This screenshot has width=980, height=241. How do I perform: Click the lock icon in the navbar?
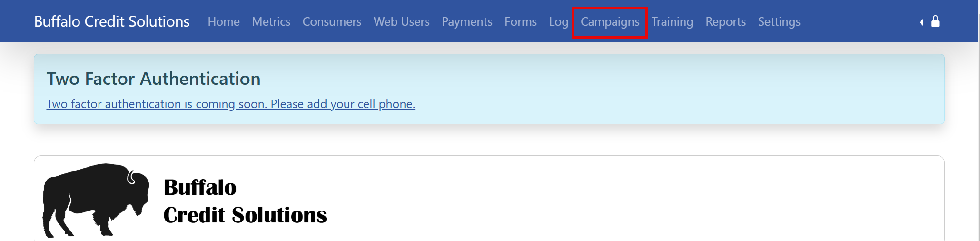click(x=935, y=21)
